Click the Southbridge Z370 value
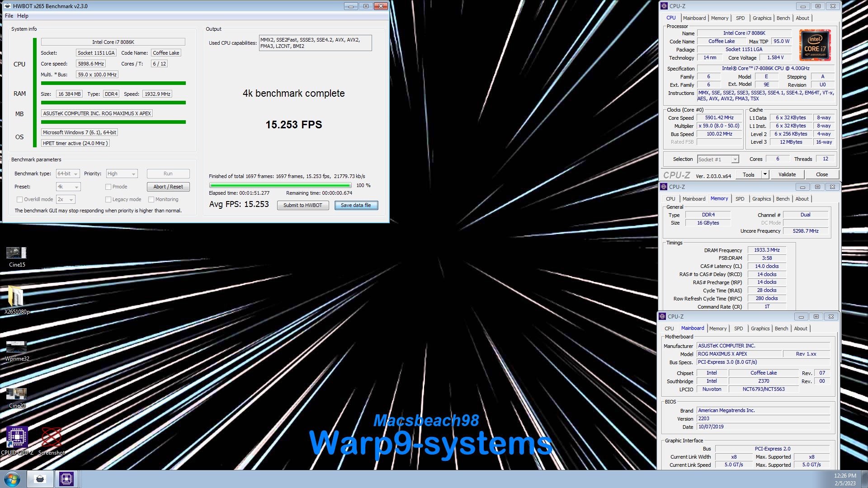This screenshot has width=868, height=488. (x=764, y=381)
